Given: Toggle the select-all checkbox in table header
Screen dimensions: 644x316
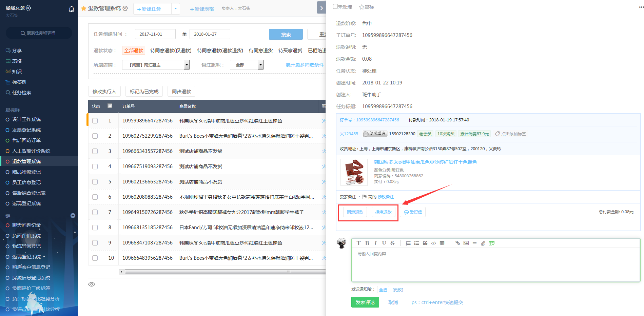Looking at the screenshot, I should (x=110, y=106).
